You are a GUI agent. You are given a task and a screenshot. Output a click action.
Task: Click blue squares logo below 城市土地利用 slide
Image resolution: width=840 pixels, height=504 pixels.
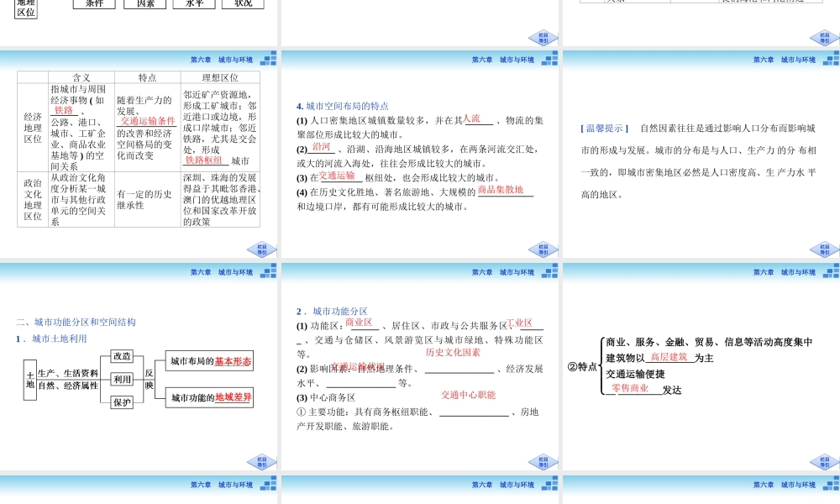tap(269, 484)
